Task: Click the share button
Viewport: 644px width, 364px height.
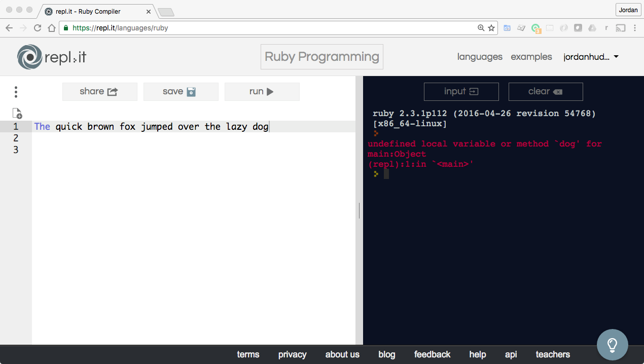Action: (99, 92)
